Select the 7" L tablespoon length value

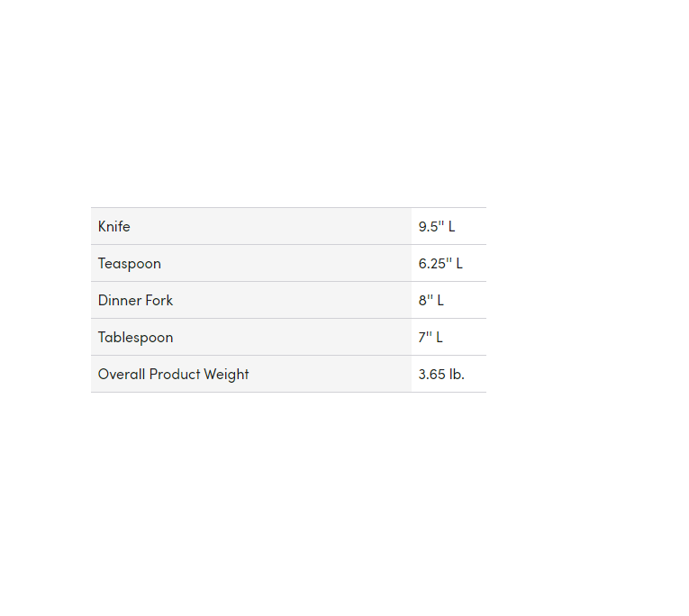coord(431,338)
